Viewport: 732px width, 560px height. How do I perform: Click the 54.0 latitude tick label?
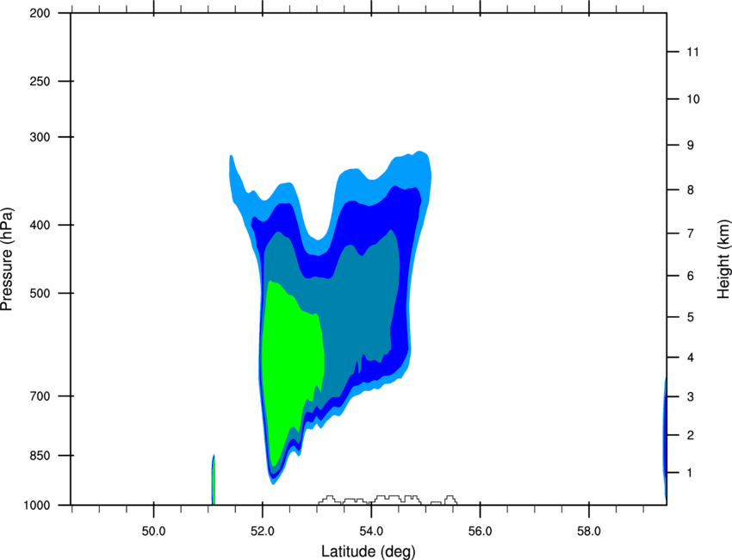[371, 532]
